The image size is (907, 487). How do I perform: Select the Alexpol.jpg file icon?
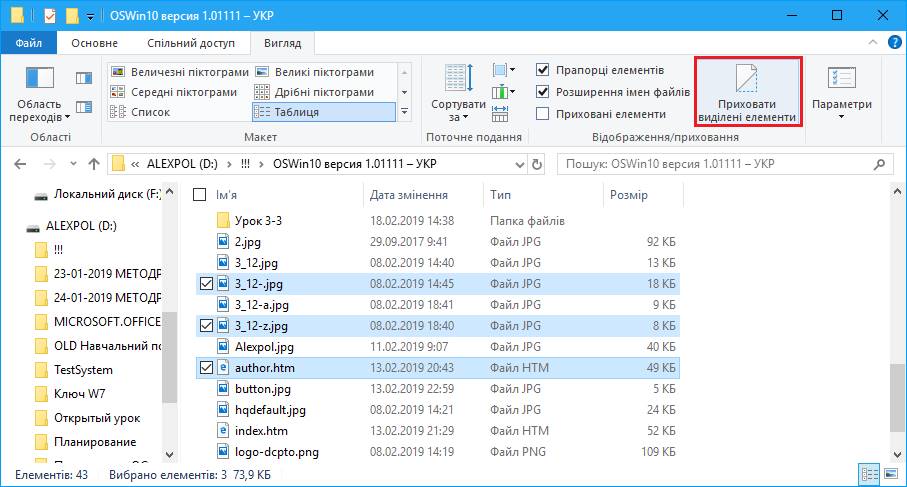[223, 346]
